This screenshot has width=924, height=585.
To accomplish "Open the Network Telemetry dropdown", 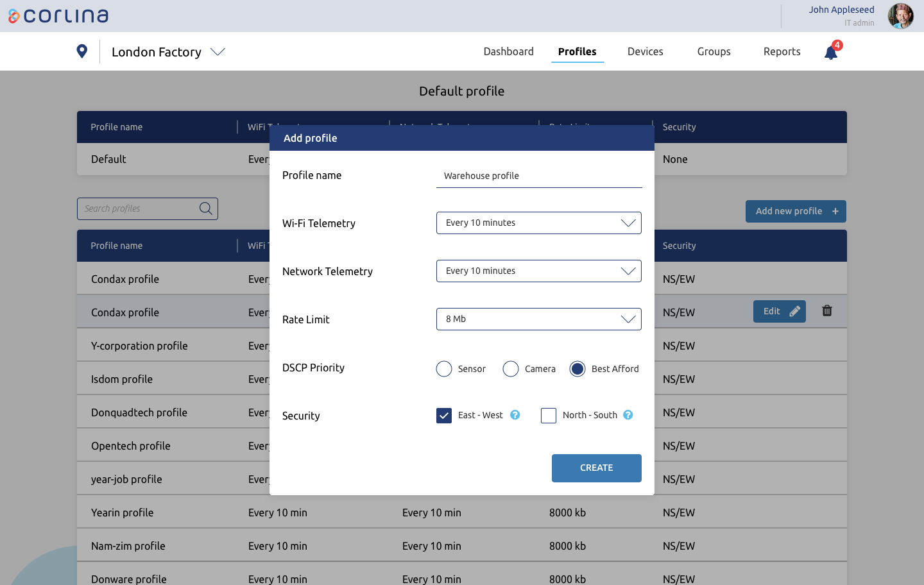I will 539,271.
